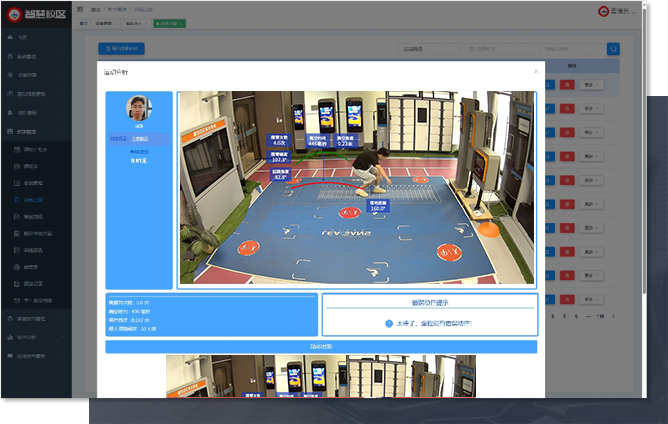Viewport: 668px width, 424px height.
Task: Click the sidebar collapse hamburger icon
Action: click(80, 8)
